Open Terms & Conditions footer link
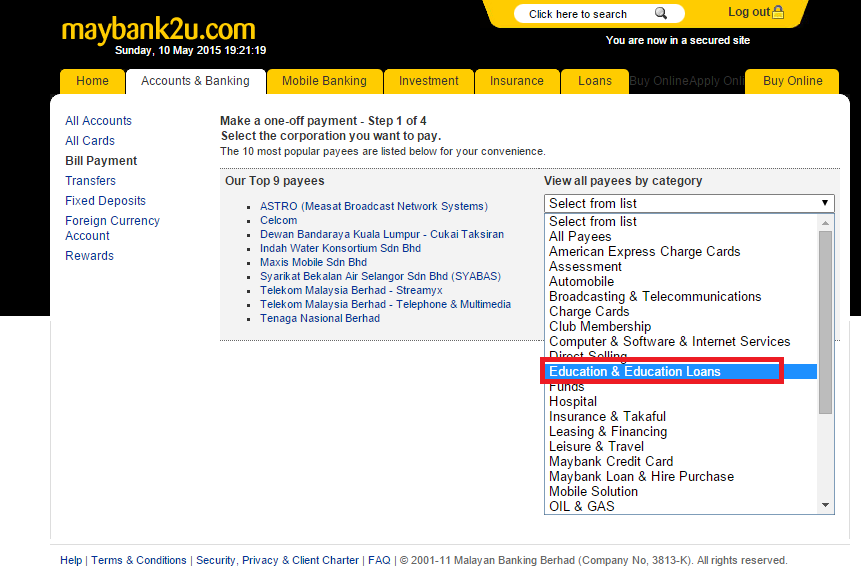This screenshot has width=861, height=575. pos(139,560)
